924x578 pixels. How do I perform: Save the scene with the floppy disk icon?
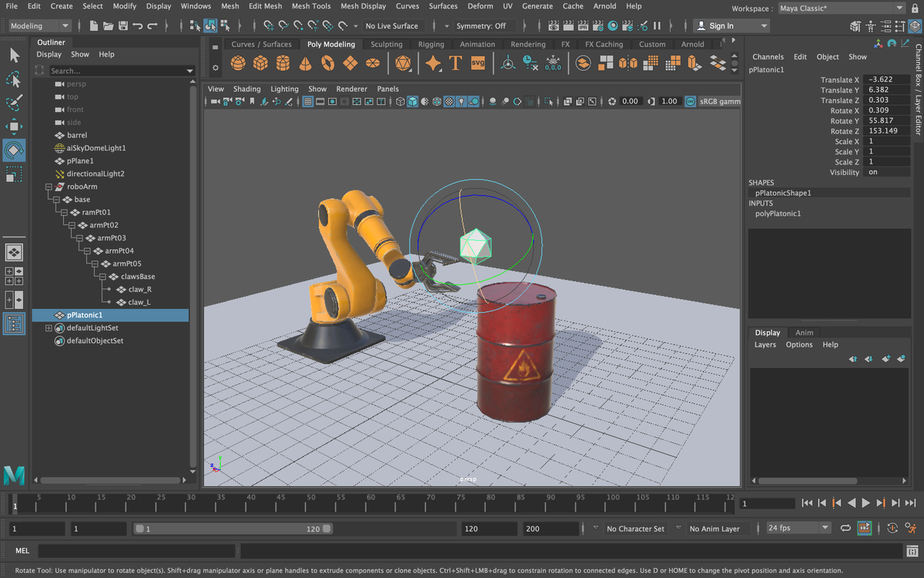pyautogui.click(x=123, y=25)
